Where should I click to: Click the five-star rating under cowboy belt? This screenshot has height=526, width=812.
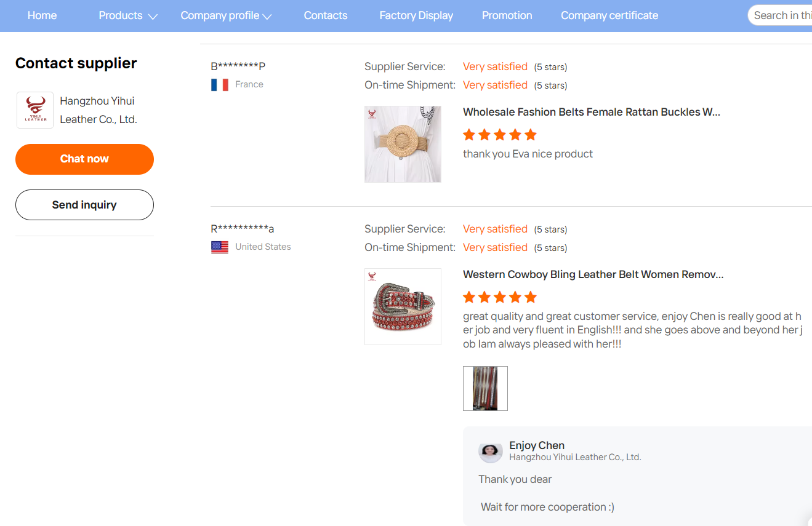pyautogui.click(x=500, y=297)
